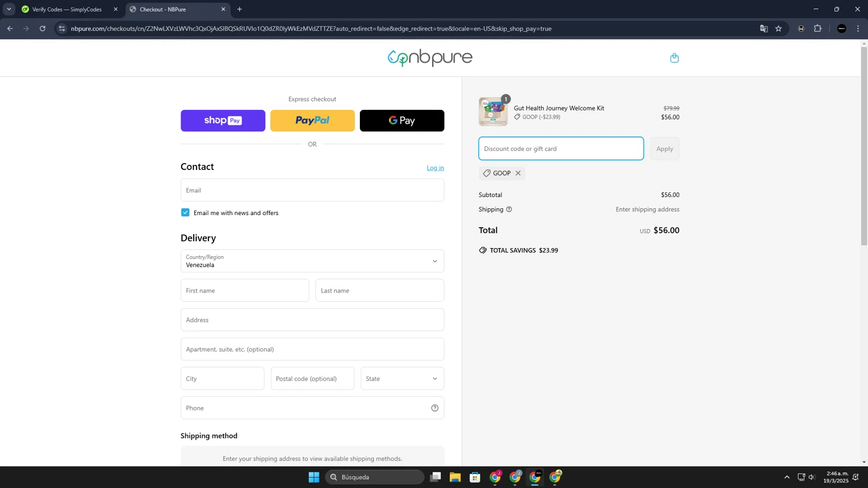The width and height of the screenshot is (868, 488).
Task: Bookmark this page with the star icon
Action: point(778,28)
